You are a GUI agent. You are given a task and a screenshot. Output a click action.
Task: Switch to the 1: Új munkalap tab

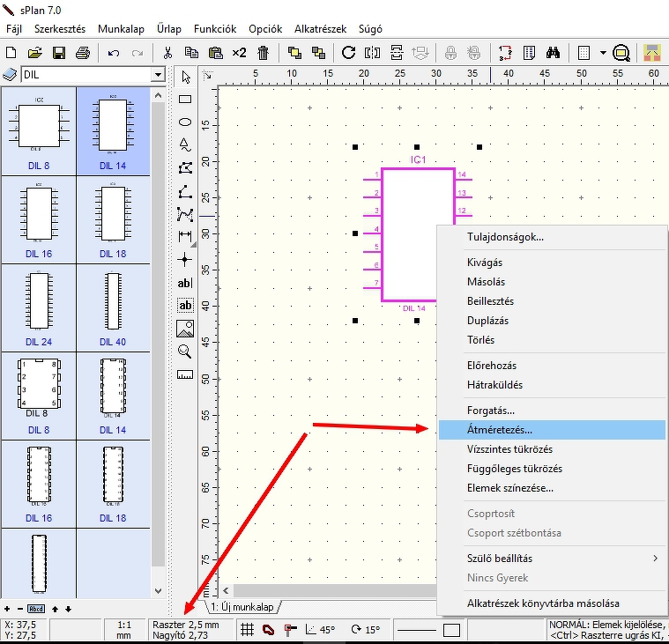[242, 607]
